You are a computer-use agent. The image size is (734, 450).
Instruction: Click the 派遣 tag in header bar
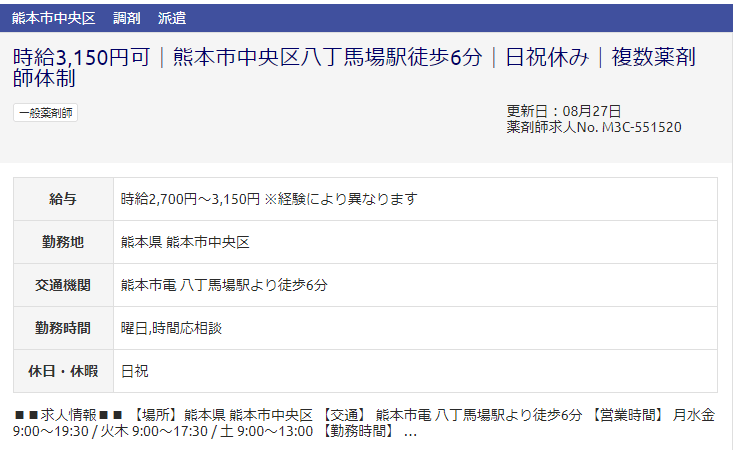[172, 18]
